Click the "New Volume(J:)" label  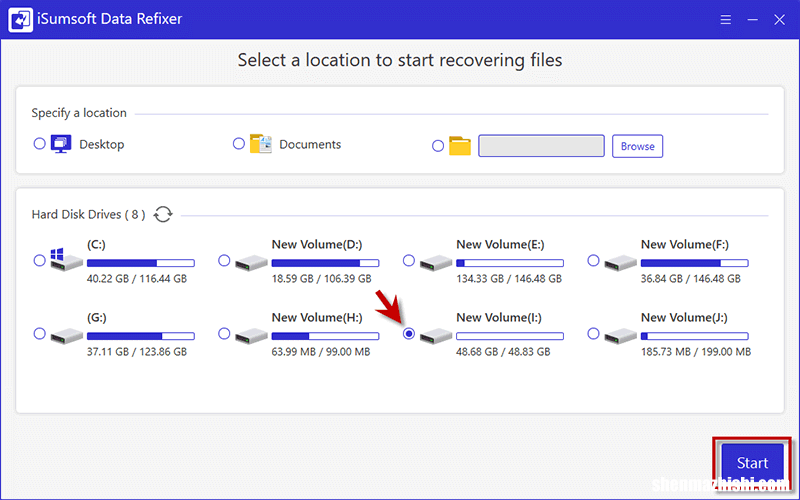(684, 318)
